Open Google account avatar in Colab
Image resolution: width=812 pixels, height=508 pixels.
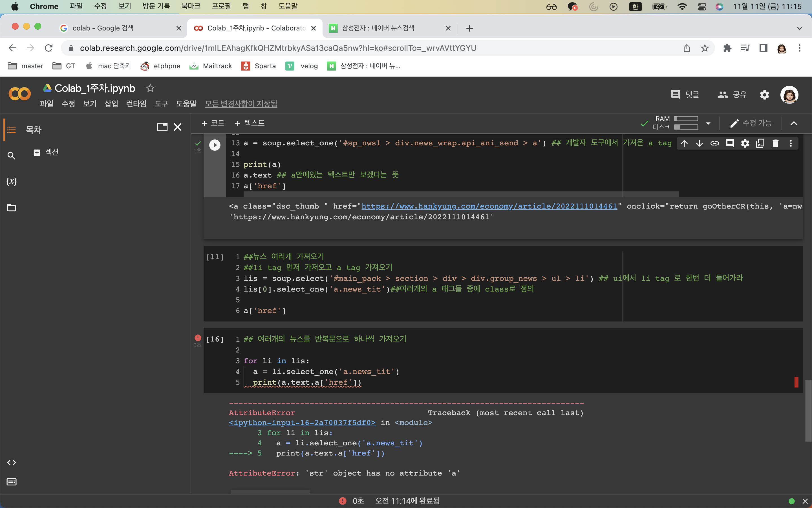click(789, 95)
